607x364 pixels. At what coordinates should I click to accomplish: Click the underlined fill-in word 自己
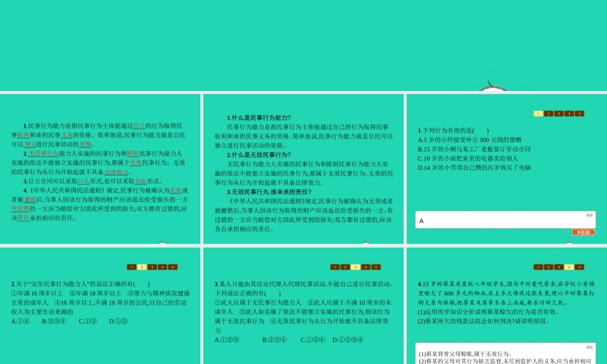139,126
